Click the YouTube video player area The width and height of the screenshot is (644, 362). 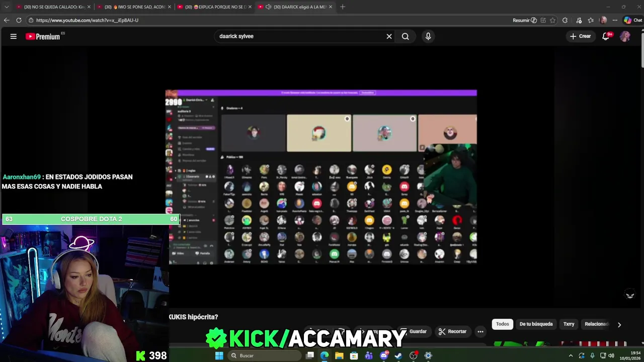pyautogui.click(x=321, y=177)
